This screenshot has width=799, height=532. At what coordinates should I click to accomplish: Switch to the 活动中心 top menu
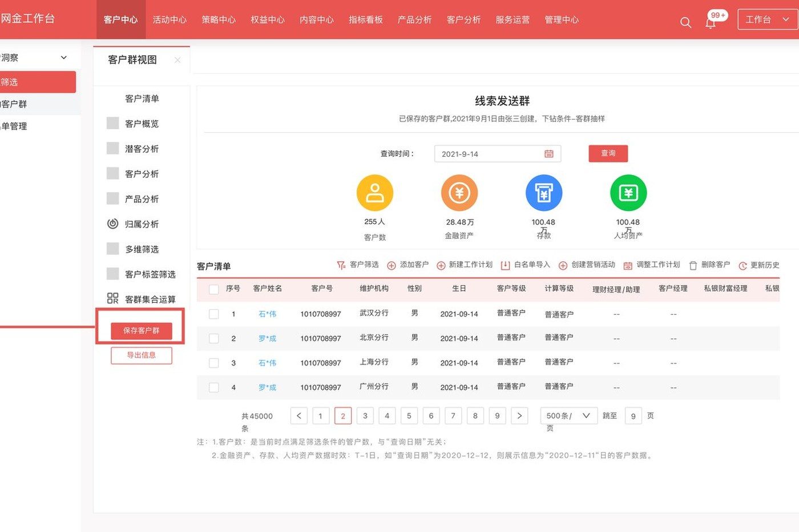[170, 19]
